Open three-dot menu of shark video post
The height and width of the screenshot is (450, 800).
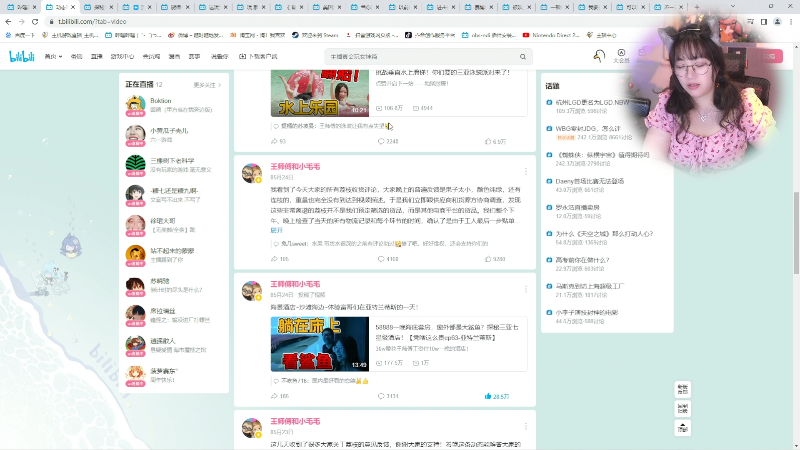[526, 289]
